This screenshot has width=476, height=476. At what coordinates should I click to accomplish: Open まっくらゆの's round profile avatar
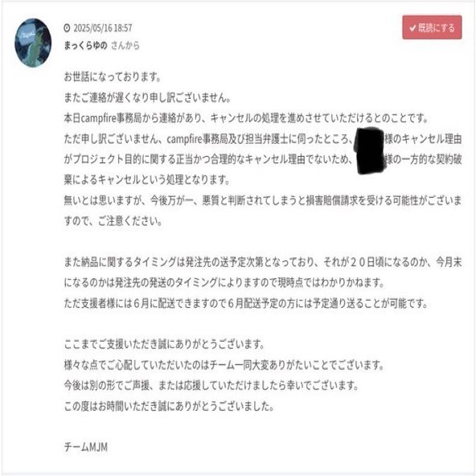(33, 43)
